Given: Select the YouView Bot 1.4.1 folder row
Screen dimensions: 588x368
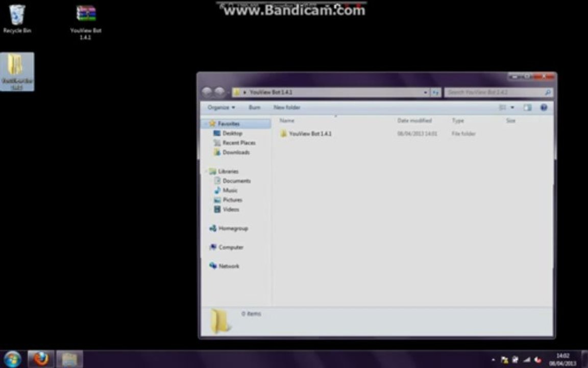Looking at the screenshot, I should (x=412, y=134).
